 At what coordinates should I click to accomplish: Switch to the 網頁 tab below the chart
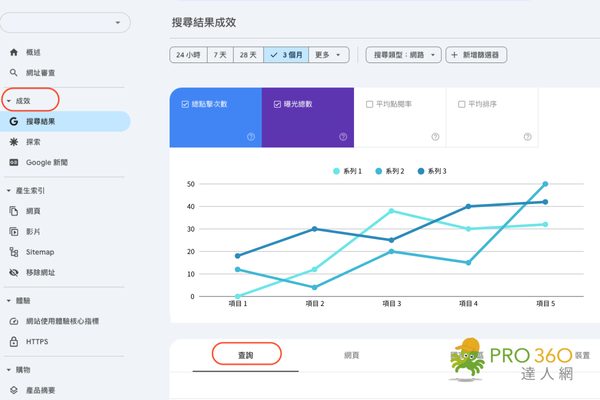coord(351,354)
